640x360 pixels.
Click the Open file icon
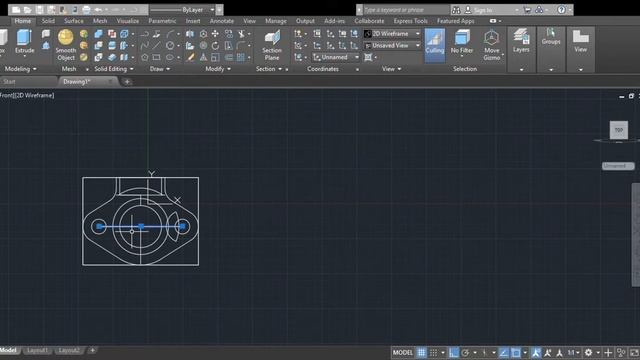[x=28, y=9]
